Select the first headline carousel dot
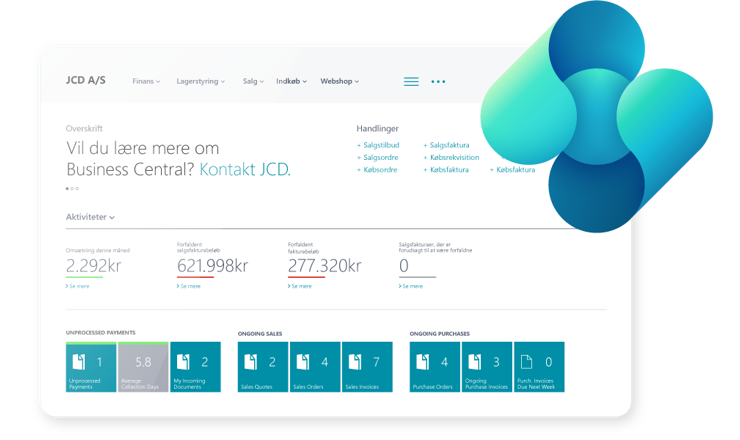Screen dimensions: 740x440 [x=67, y=188]
